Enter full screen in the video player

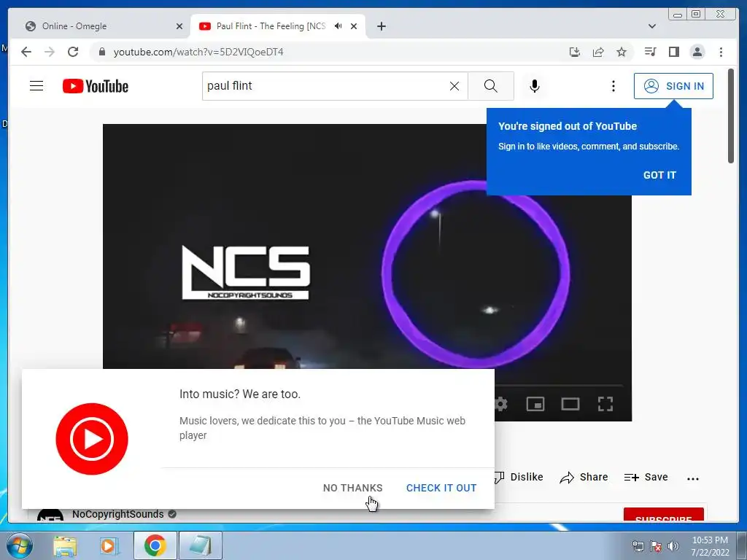tap(605, 404)
